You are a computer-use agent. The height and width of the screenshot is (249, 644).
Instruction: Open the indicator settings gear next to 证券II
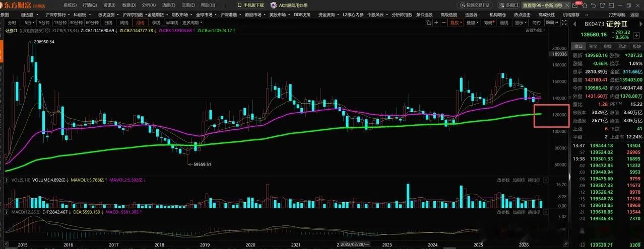click(x=48, y=30)
